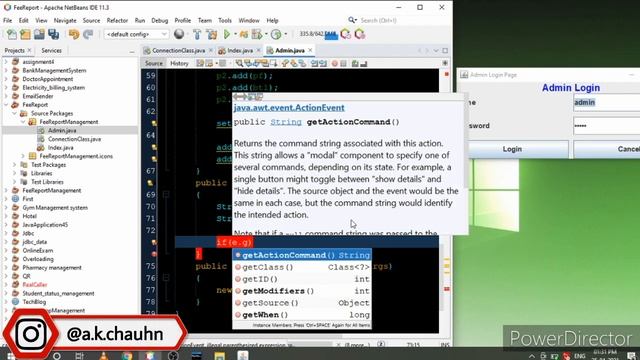Click the Save All toolbar icon
The height and width of the screenshot is (360, 640).
point(53,35)
